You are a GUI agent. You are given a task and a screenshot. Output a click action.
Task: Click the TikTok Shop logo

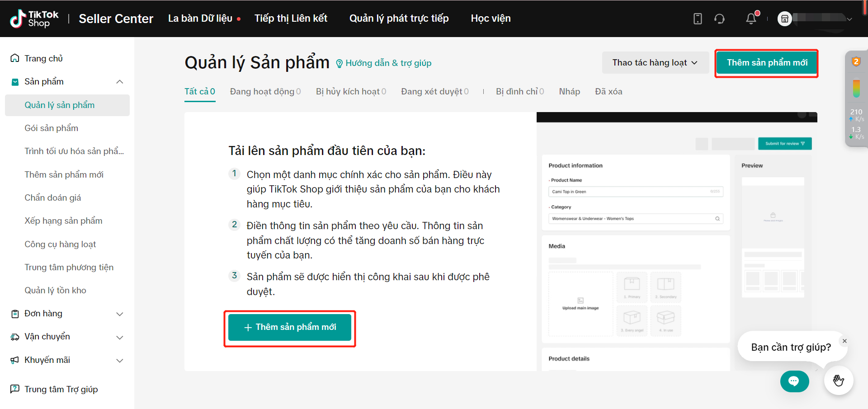pos(34,19)
